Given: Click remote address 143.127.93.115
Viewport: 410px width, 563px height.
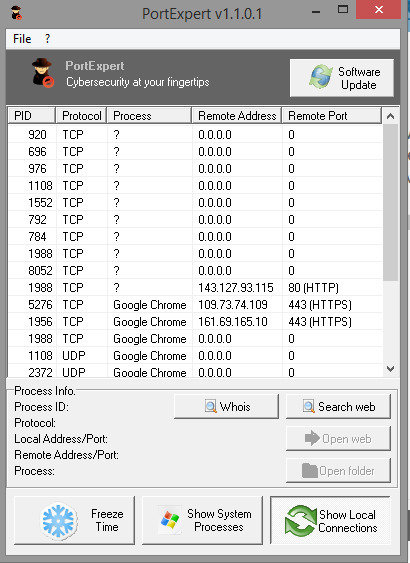Looking at the screenshot, I should click(x=236, y=288).
